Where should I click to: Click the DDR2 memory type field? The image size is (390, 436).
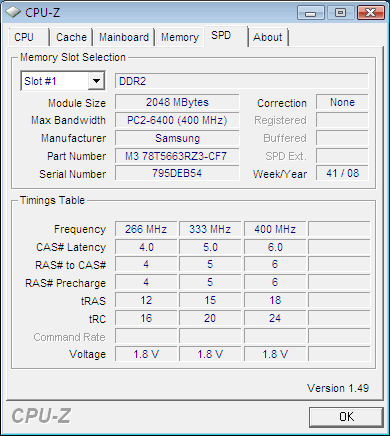242,81
